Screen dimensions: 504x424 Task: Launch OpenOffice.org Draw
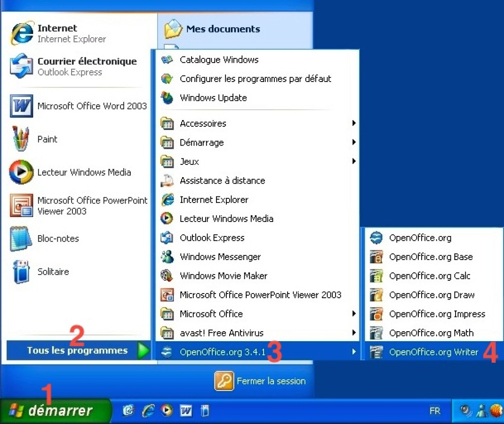click(434, 294)
